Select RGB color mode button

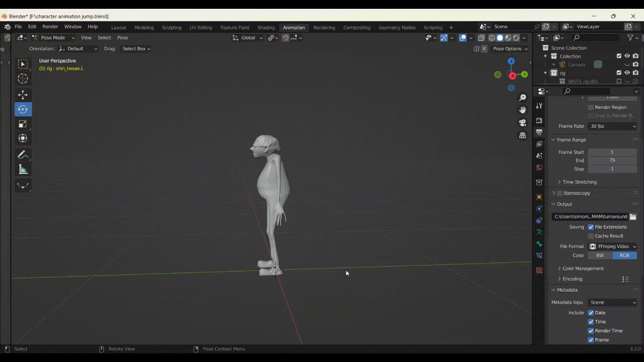pos(625,256)
